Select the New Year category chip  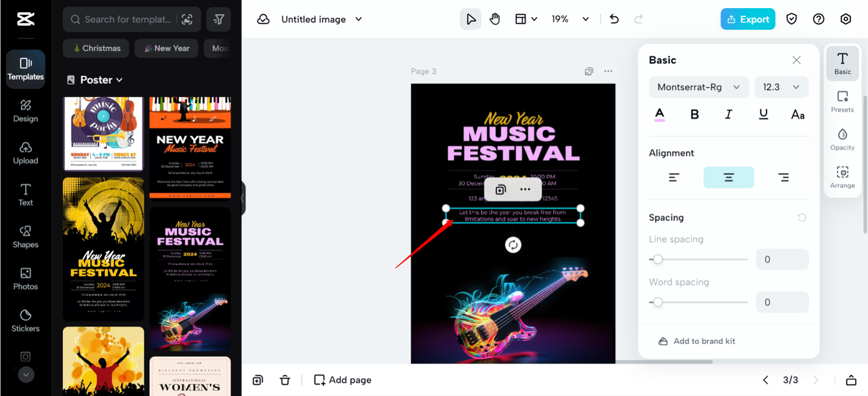tap(166, 48)
